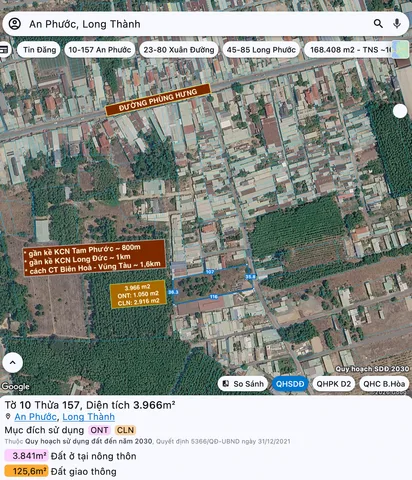The height and width of the screenshot is (480, 412).
Task: Select the Tin Đăng chip
Action: (39, 50)
